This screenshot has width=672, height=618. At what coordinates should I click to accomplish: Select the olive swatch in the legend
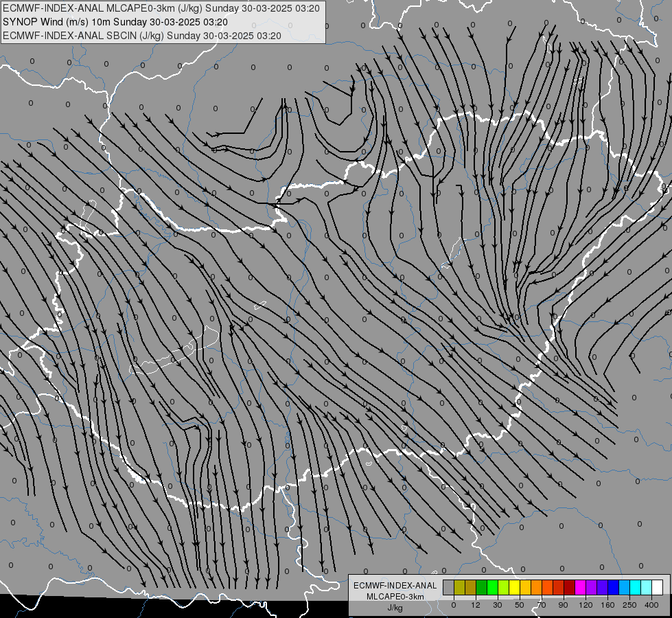[459, 587]
